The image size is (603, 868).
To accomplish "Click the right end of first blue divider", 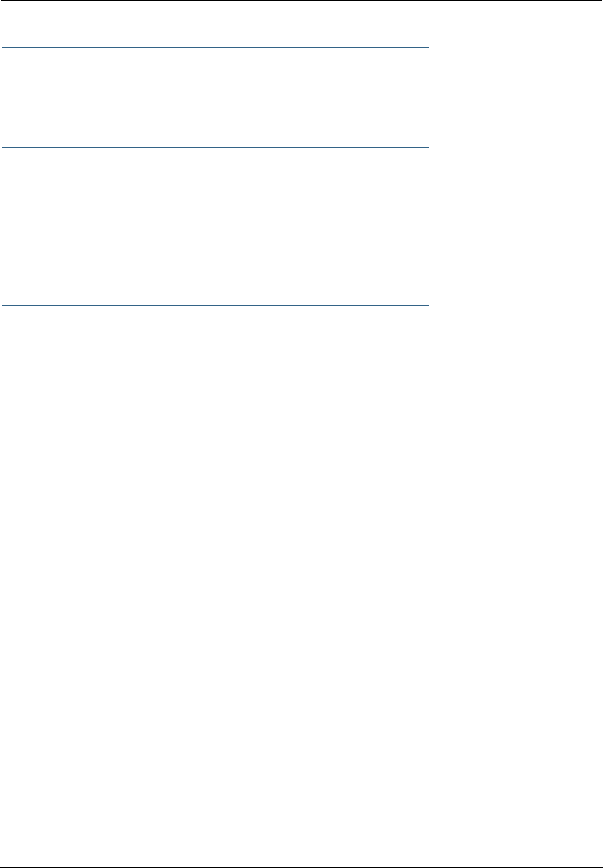I will [x=425, y=47].
